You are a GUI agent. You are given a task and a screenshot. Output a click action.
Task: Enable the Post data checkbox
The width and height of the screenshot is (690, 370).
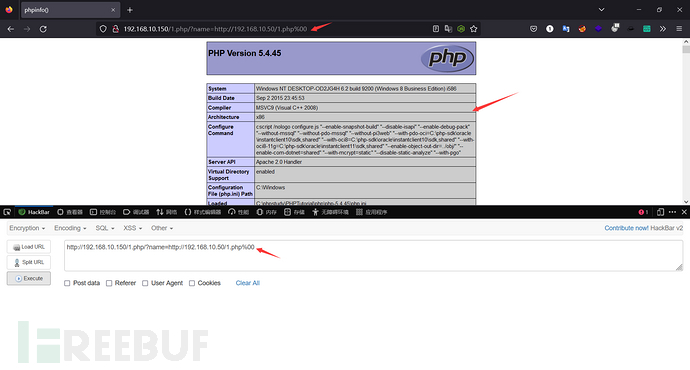(67, 283)
